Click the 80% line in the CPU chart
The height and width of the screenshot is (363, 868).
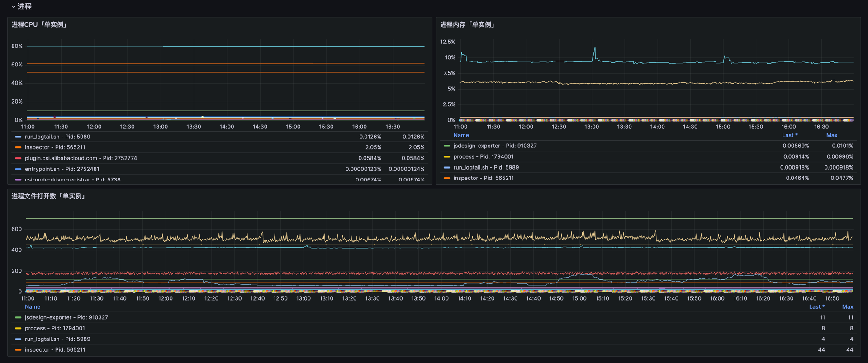point(225,46)
